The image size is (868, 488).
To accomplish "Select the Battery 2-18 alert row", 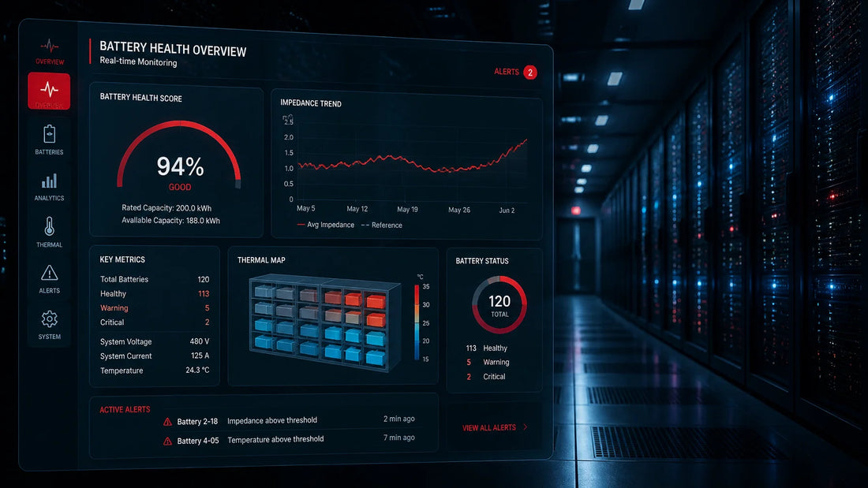I will click(x=289, y=420).
